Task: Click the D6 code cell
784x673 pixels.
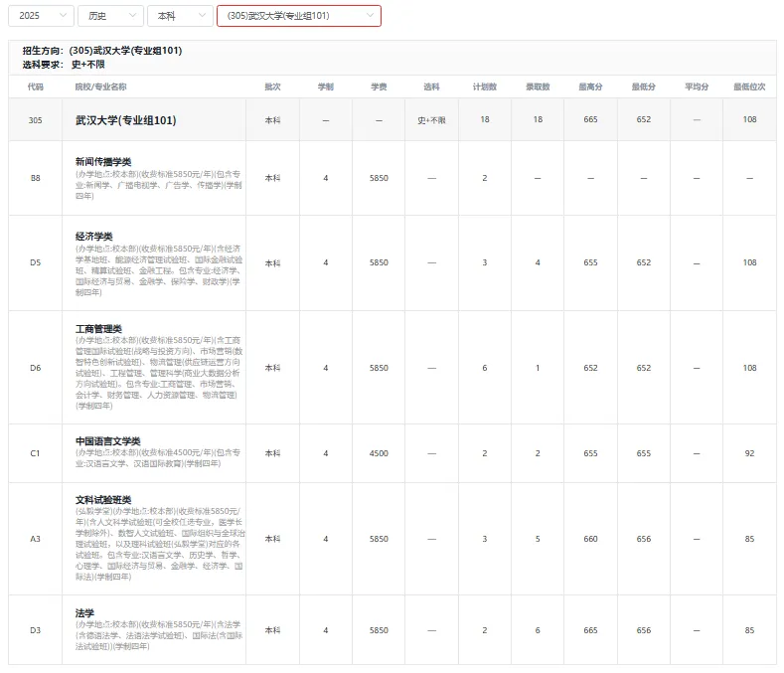Action: (35, 368)
